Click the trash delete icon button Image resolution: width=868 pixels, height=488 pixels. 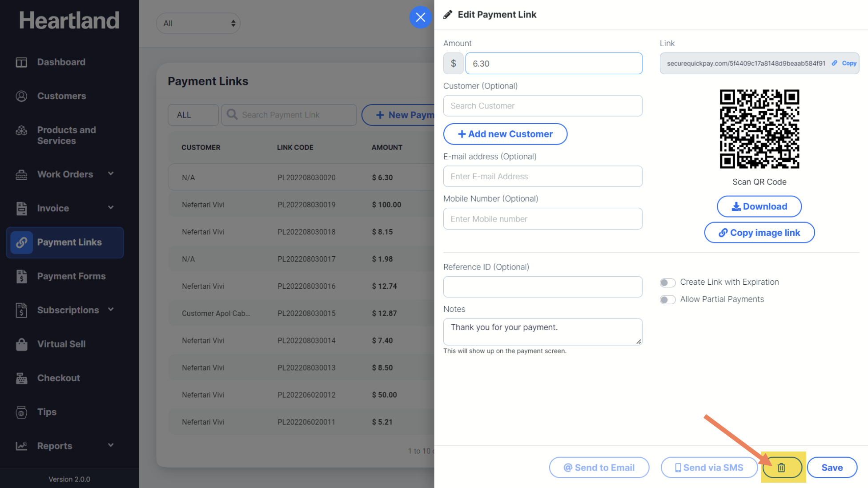pyautogui.click(x=781, y=468)
